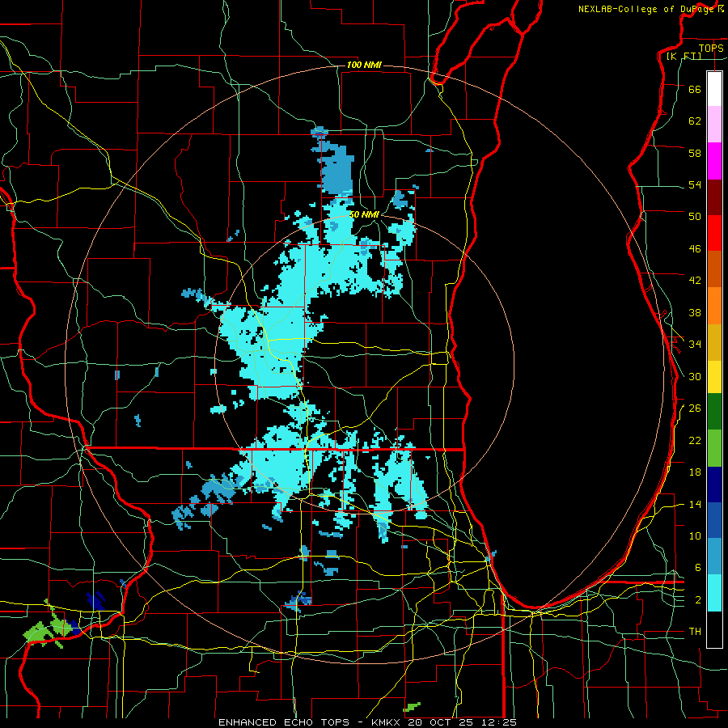728x728 pixels.
Task: Click the 'TOPS' legend title
Action: 711,48
